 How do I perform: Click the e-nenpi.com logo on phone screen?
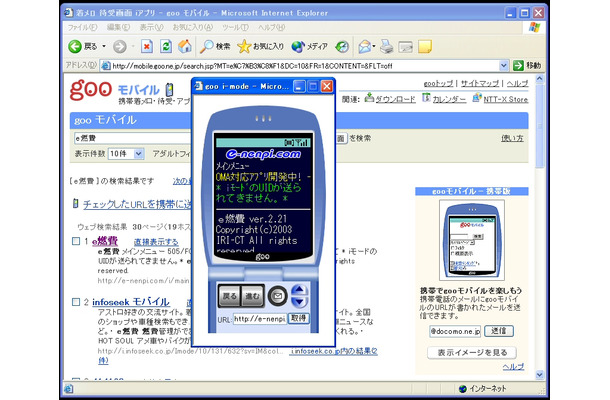point(263,154)
